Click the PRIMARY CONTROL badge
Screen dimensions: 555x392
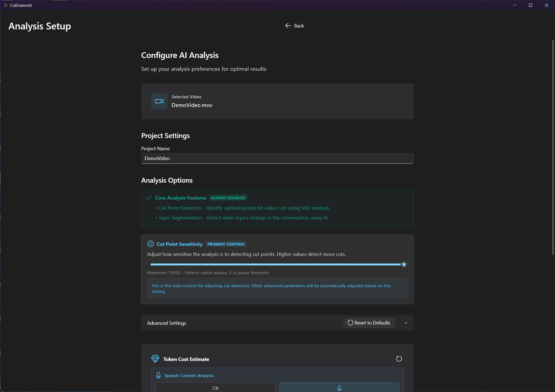click(x=226, y=244)
